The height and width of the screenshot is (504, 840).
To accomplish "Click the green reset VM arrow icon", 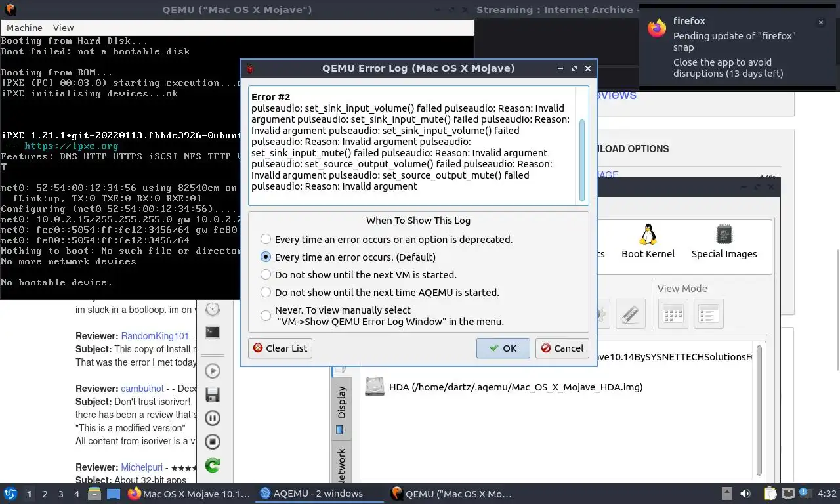I will point(213,465).
